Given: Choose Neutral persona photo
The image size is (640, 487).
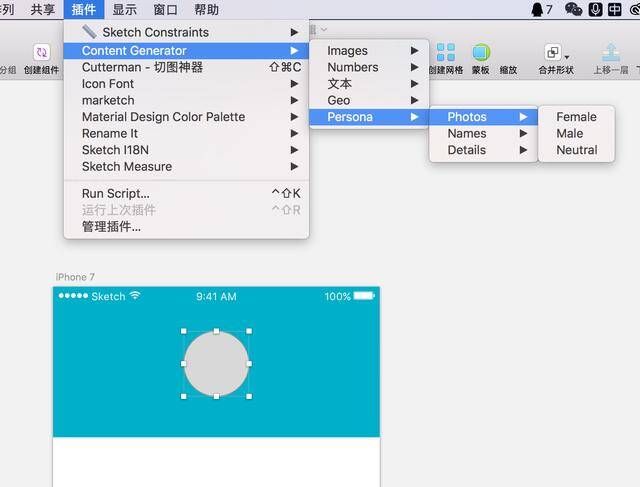Looking at the screenshot, I should [576, 150].
